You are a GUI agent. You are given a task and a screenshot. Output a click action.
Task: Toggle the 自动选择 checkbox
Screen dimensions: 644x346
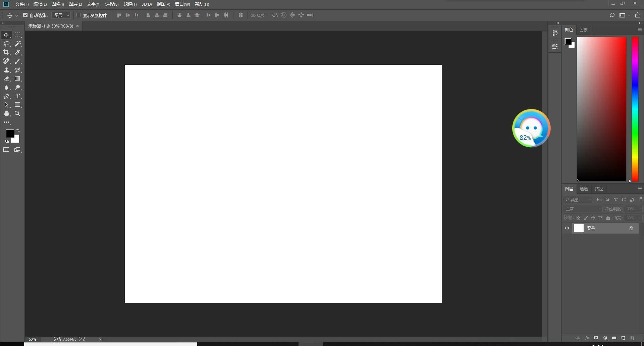(x=25, y=15)
